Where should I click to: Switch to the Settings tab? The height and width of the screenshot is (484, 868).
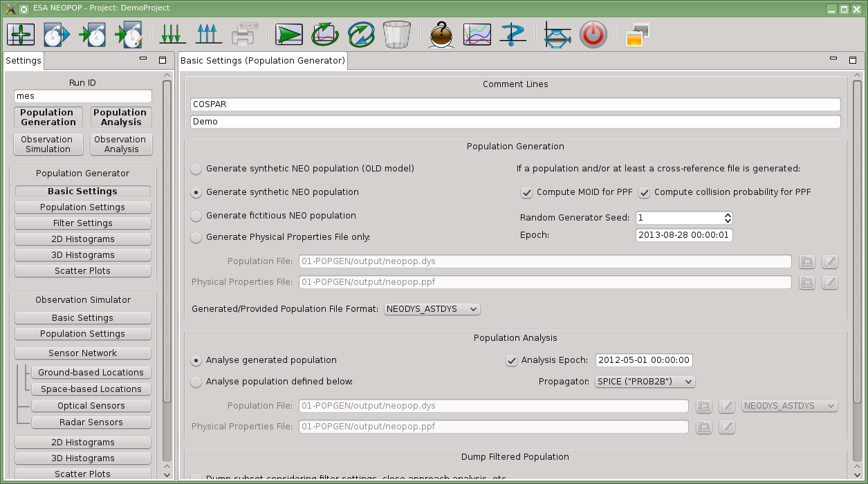[24, 61]
